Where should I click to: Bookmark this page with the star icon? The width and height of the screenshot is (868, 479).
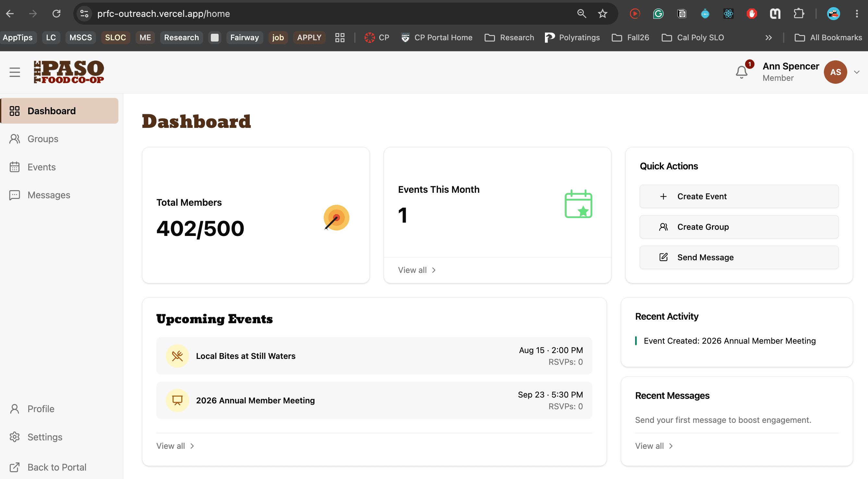coord(602,14)
